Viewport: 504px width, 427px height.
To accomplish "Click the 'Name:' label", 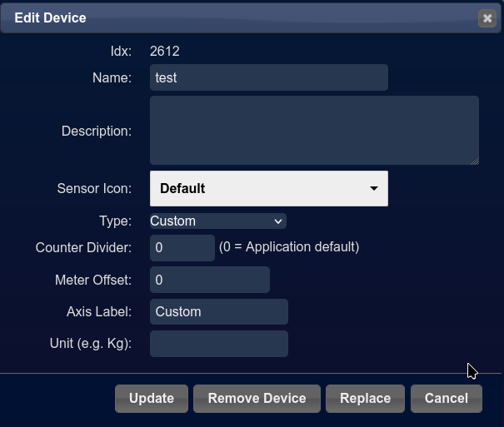I will (112, 77).
